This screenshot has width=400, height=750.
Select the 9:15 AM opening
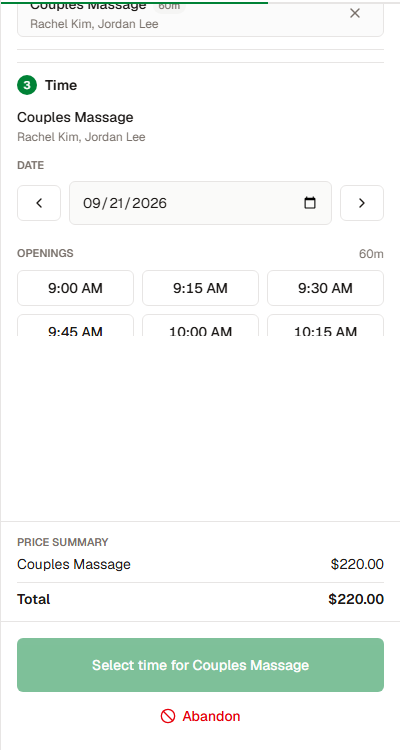click(x=200, y=288)
